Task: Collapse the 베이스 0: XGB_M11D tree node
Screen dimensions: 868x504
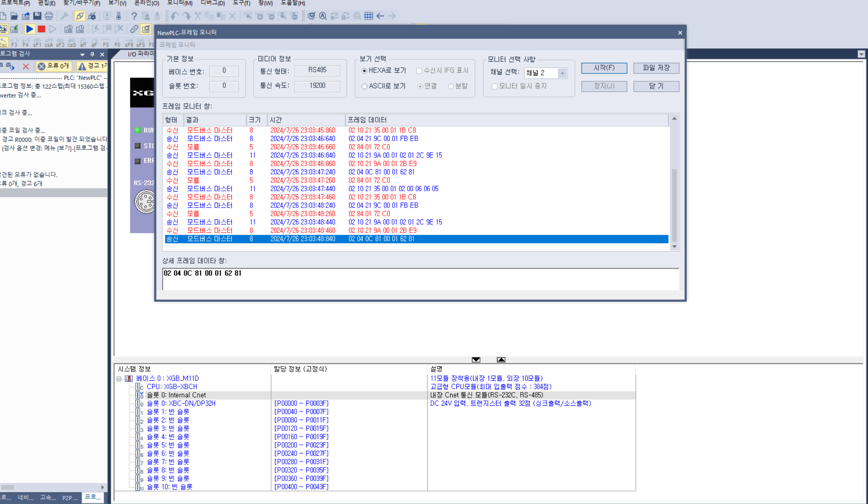Action: point(119,378)
